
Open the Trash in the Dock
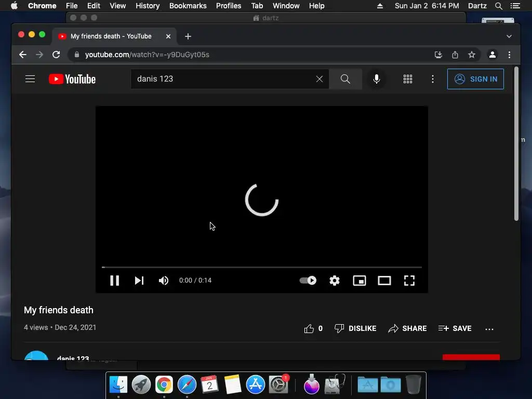coord(413,384)
